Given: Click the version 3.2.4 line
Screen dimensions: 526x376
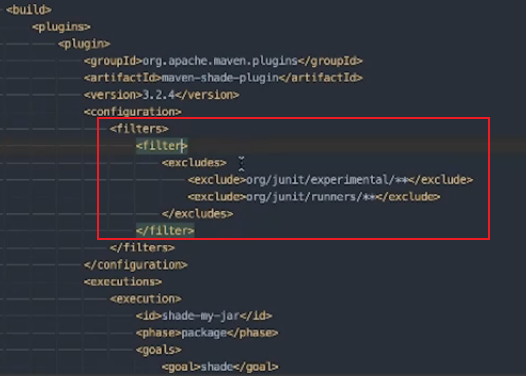Looking at the screenshot, I should (x=162, y=95).
